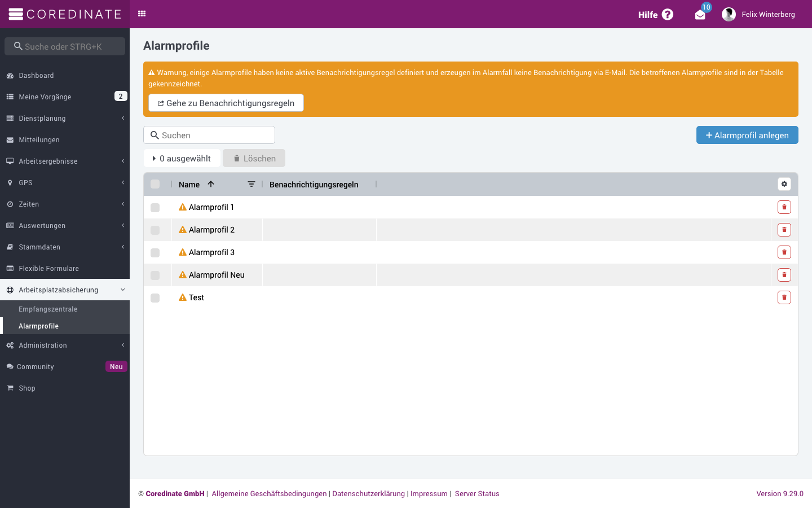
Task: Check the Alarmprofil 3 row checkbox
Action: pos(155,253)
